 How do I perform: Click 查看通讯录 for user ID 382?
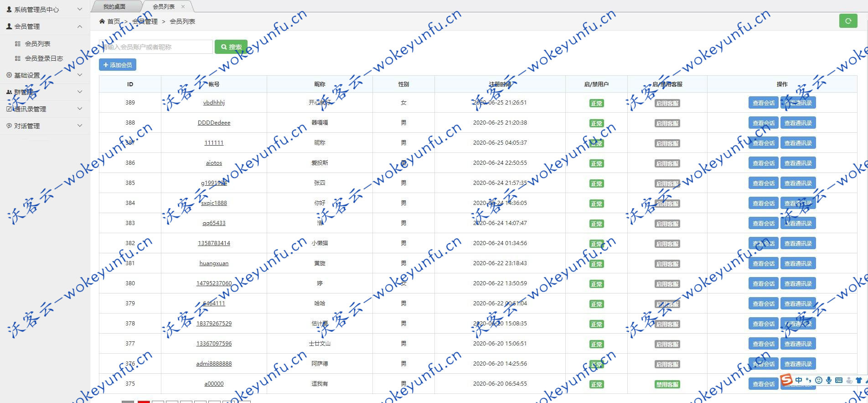tap(798, 243)
